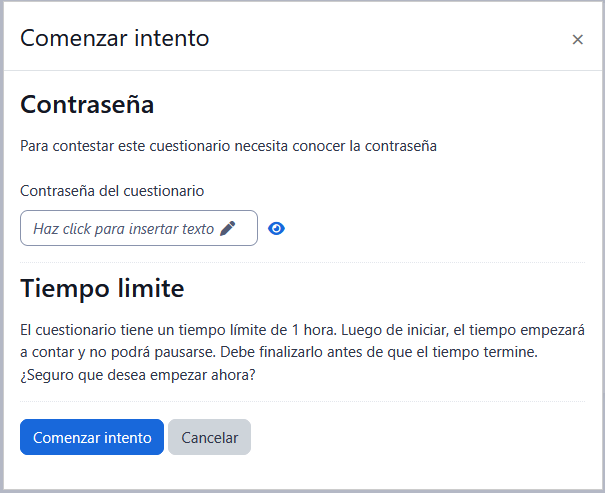Reveal the password with the eye icon
This screenshot has height=493, width=605.
point(277,228)
